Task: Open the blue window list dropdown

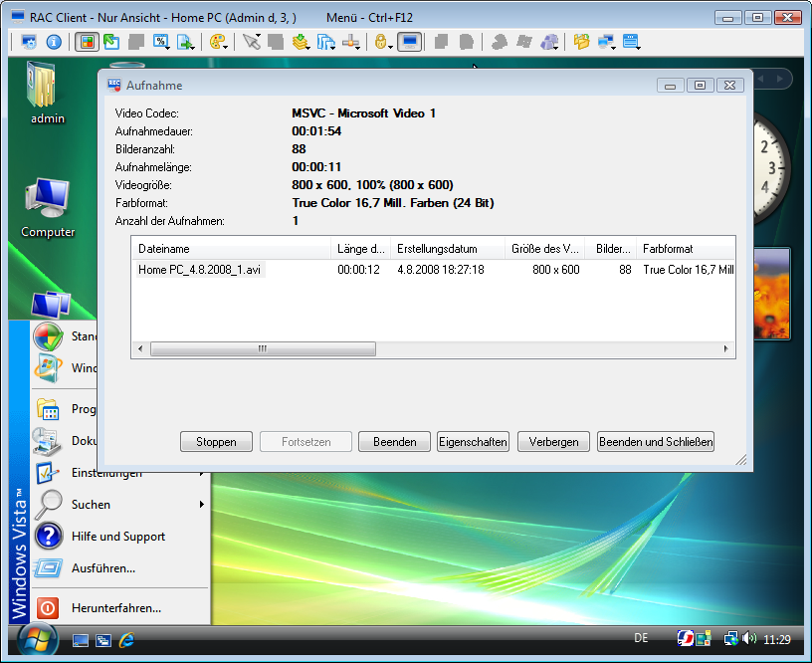Action: tap(631, 42)
